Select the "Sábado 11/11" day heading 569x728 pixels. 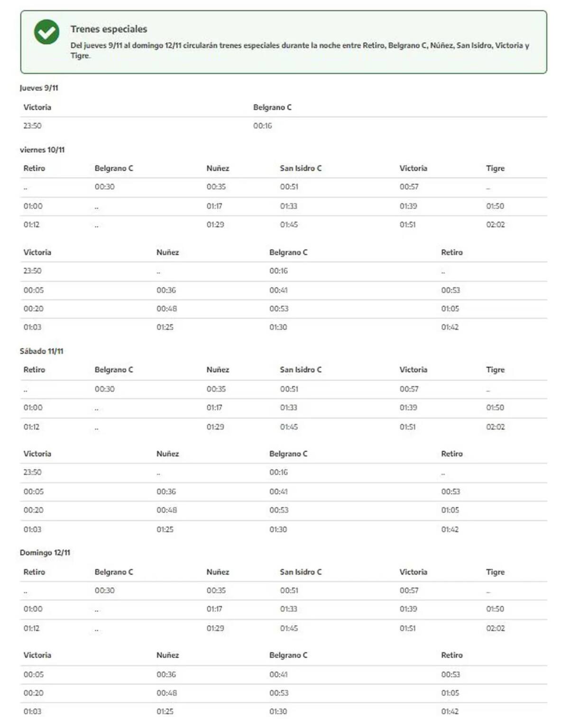click(x=42, y=351)
